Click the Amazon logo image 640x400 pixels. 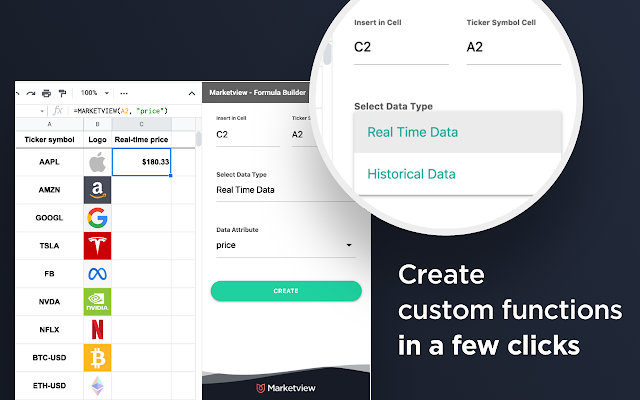pyautogui.click(x=97, y=190)
